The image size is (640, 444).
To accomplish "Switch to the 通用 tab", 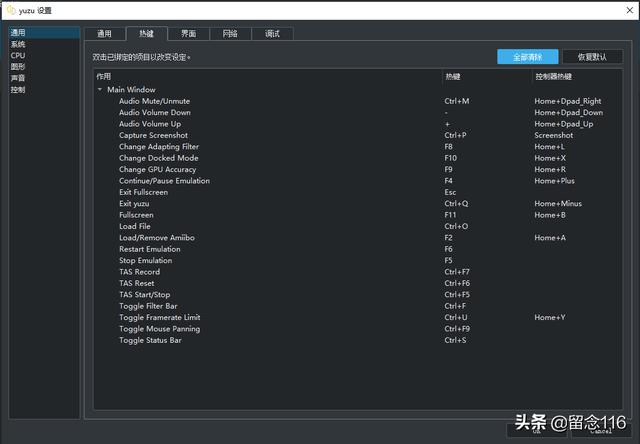I will click(105, 33).
